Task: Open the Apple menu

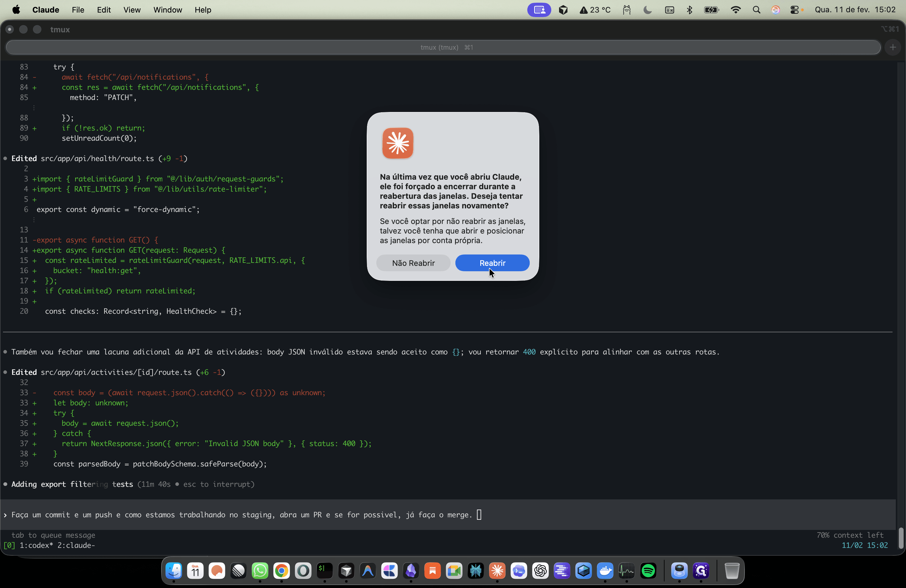Action: (x=16, y=10)
